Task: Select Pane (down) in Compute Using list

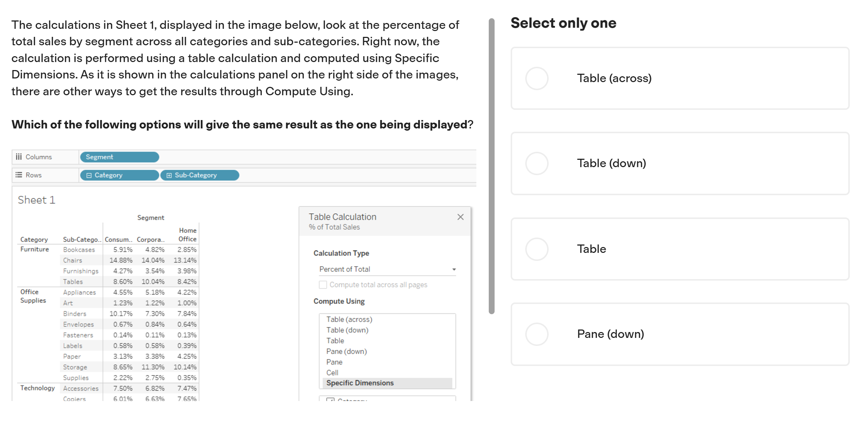Action: point(346,351)
